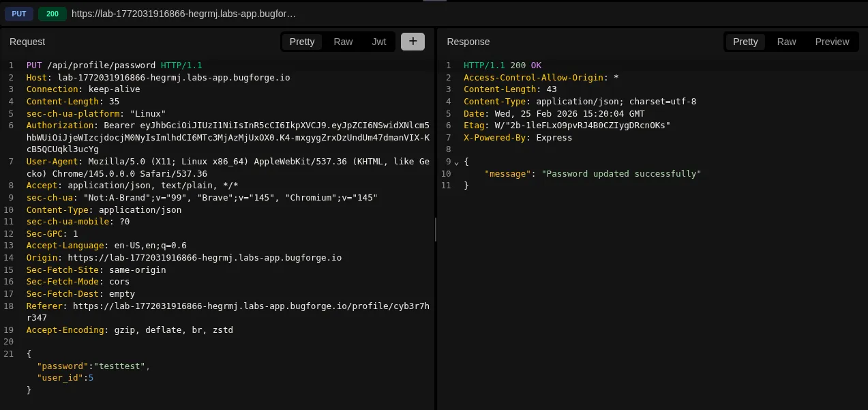
Task: Click the Sec-Fetch-Mode: cors line
Action: coord(78,282)
